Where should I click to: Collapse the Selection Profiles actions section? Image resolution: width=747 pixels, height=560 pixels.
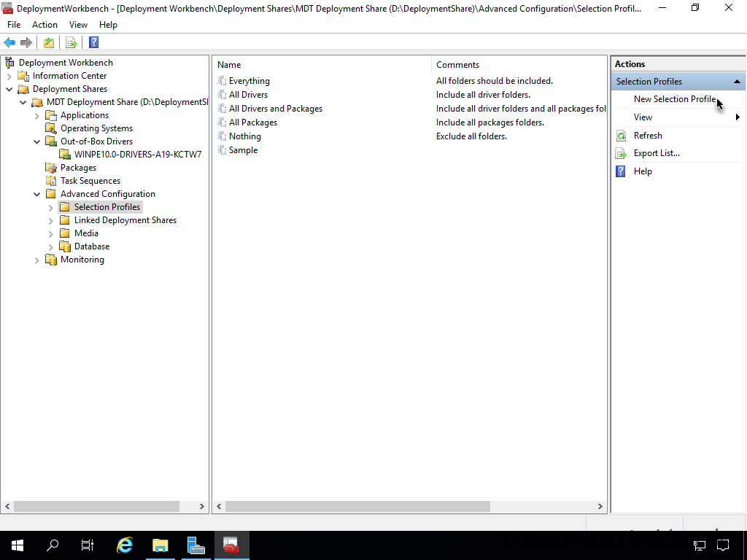pos(737,82)
